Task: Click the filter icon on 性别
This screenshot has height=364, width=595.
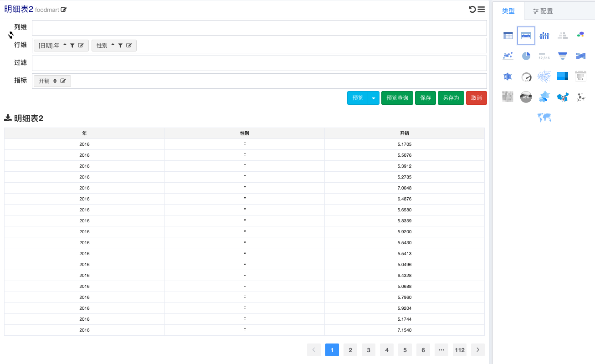Action: coord(120,46)
